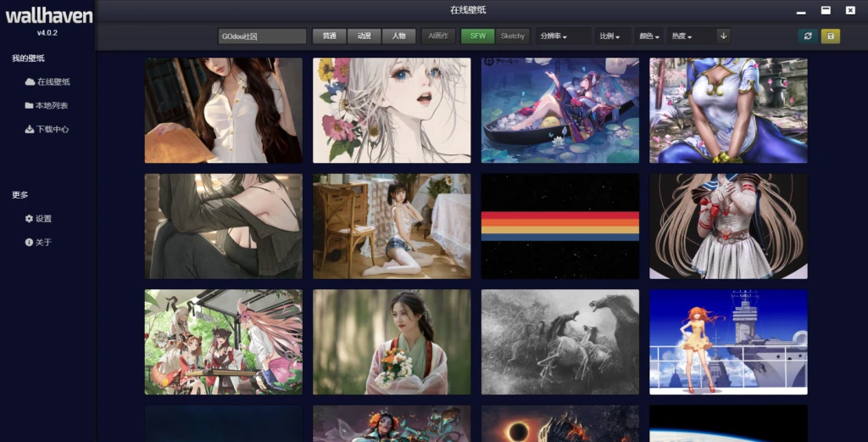Open the 热度 sorting dropdown
This screenshot has width=868, height=442.
682,36
